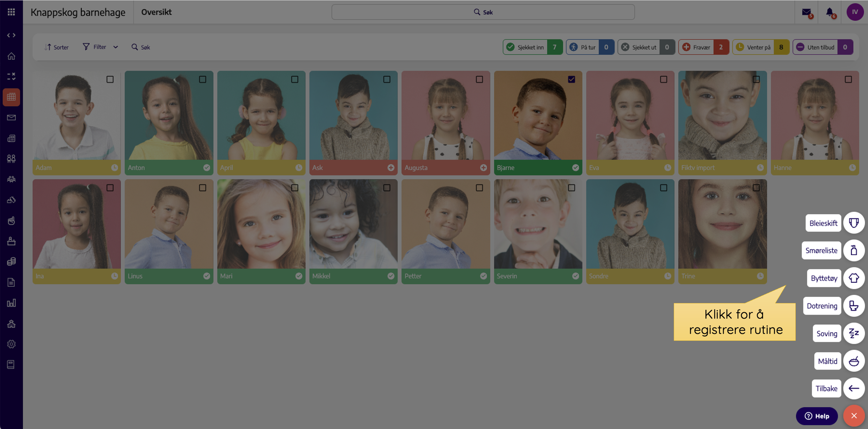
Task: Open the mail inbox icon in header
Action: pos(807,13)
